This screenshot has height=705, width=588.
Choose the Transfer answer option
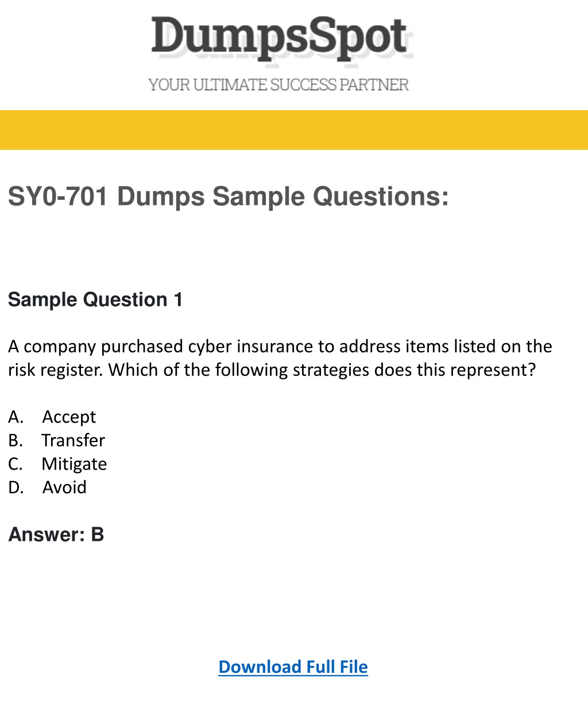(x=73, y=440)
